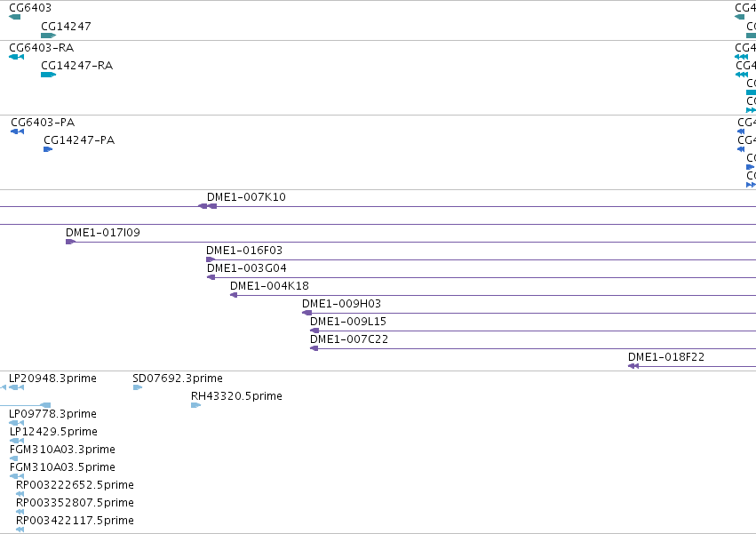This screenshot has width=756, height=534.
Task: Click the LP20948.3prime label
Action: pos(52,379)
